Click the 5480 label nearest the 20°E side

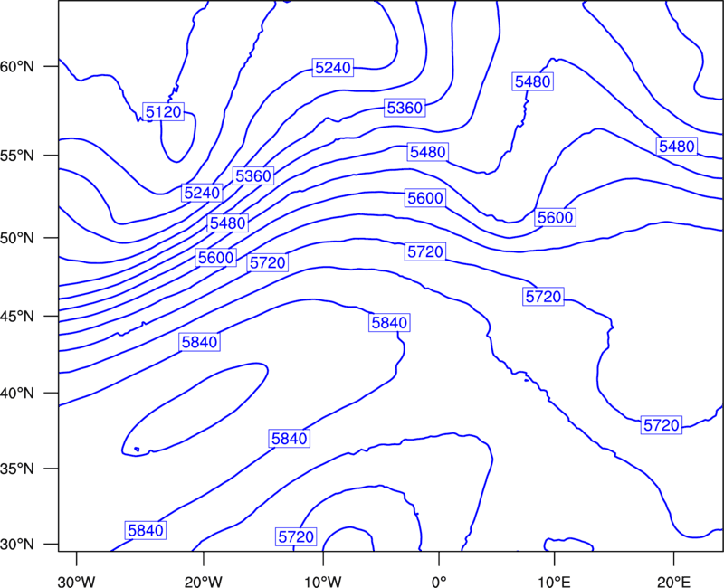(676, 147)
